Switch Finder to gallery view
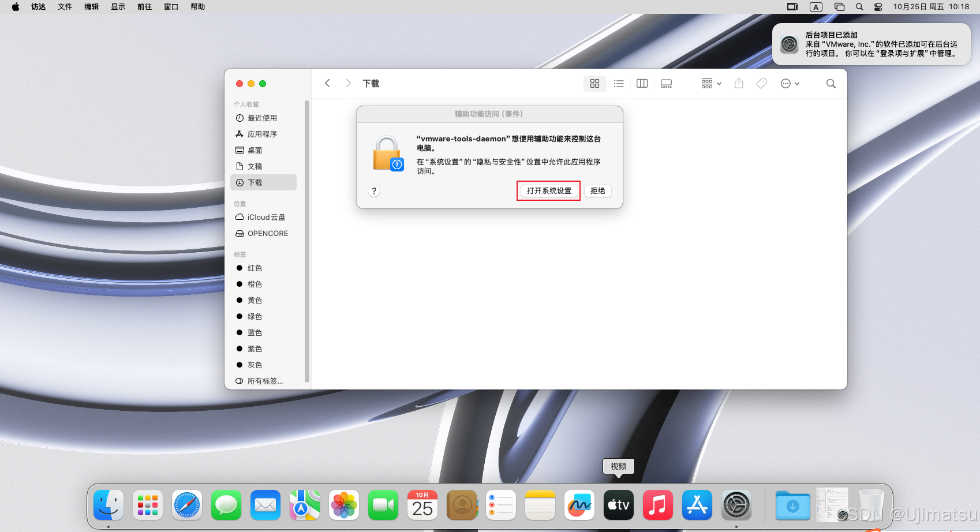980x532 pixels. (x=666, y=84)
